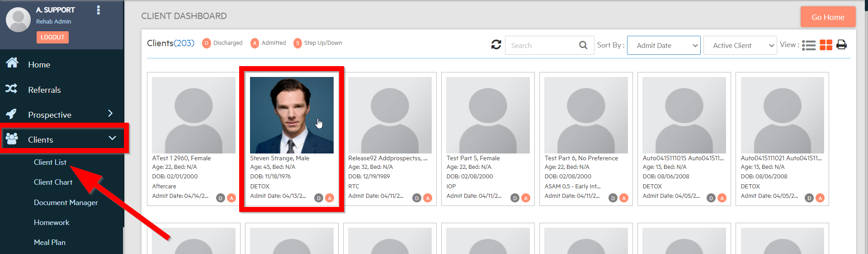
Task: Click D badge on ATest 1 2960 card
Action: click(x=221, y=198)
